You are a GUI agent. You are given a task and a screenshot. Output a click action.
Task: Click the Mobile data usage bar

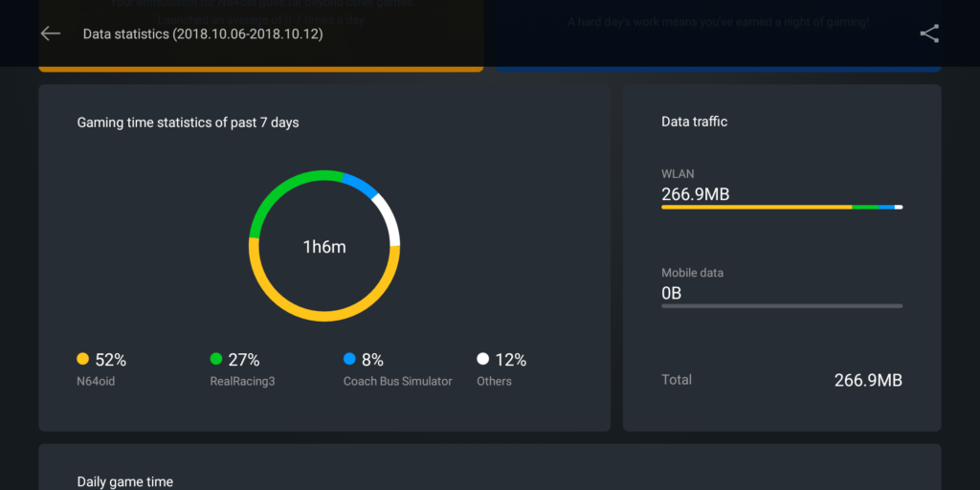tap(781, 306)
